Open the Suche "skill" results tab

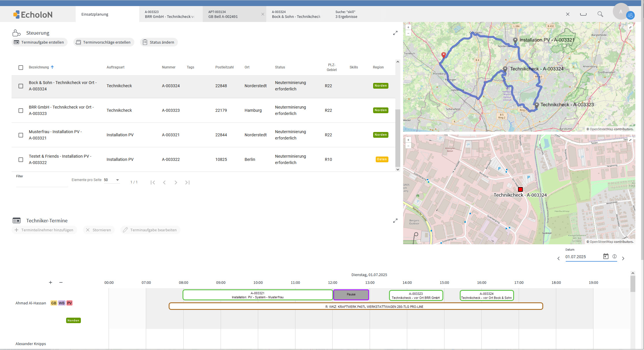[x=346, y=14]
